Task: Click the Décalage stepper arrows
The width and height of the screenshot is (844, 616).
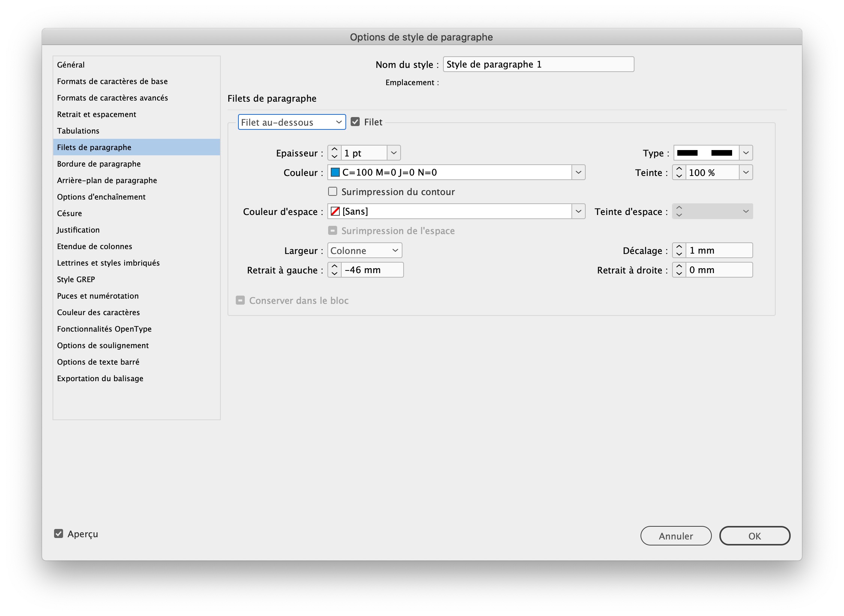Action: point(679,251)
